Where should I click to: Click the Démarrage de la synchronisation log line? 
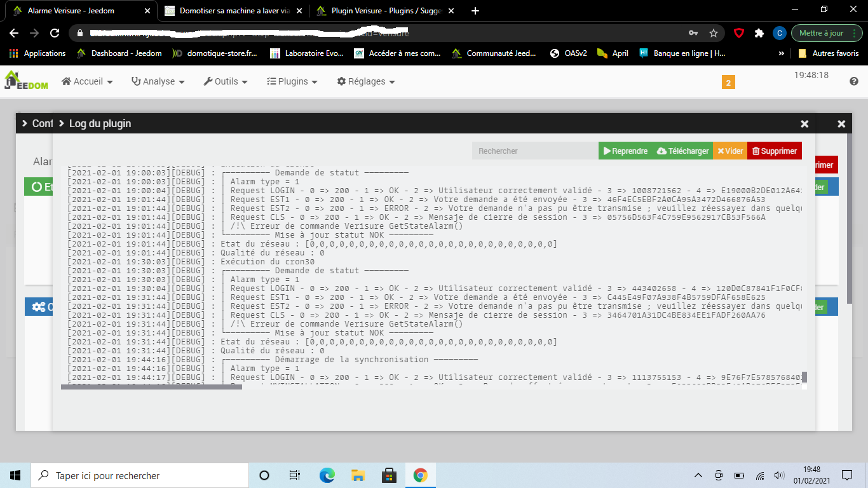click(x=273, y=360)
